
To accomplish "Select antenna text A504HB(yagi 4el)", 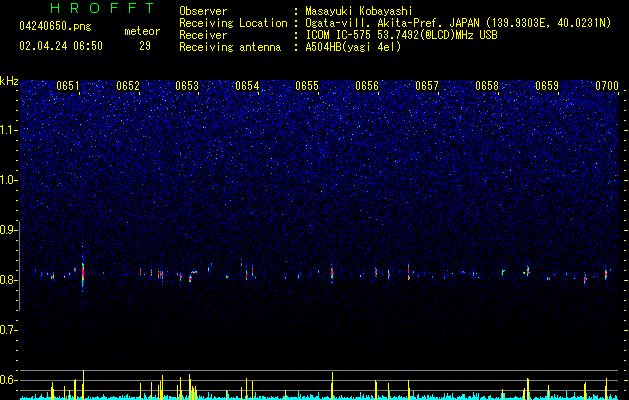I will 353,47.
